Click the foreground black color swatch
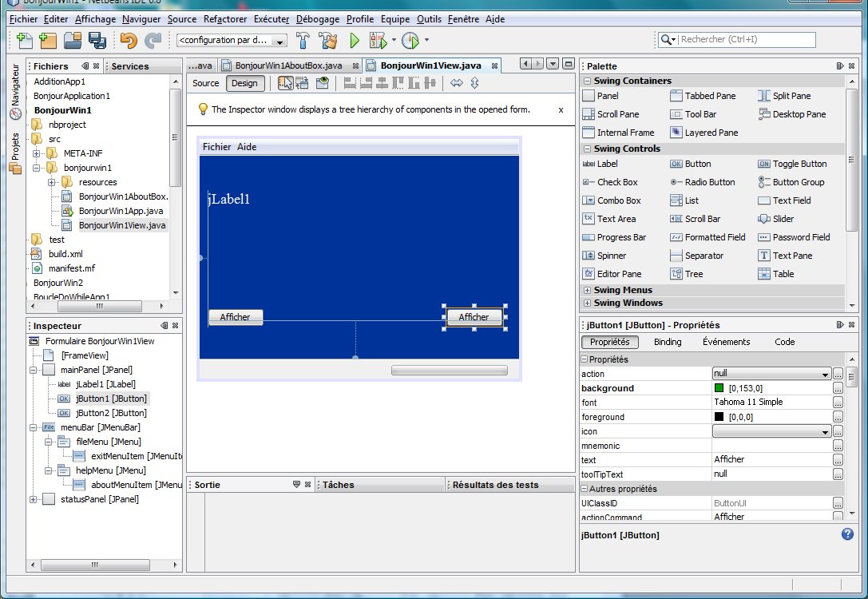The height and width of the screenshot is (599, 868). (x=719, y=417)
